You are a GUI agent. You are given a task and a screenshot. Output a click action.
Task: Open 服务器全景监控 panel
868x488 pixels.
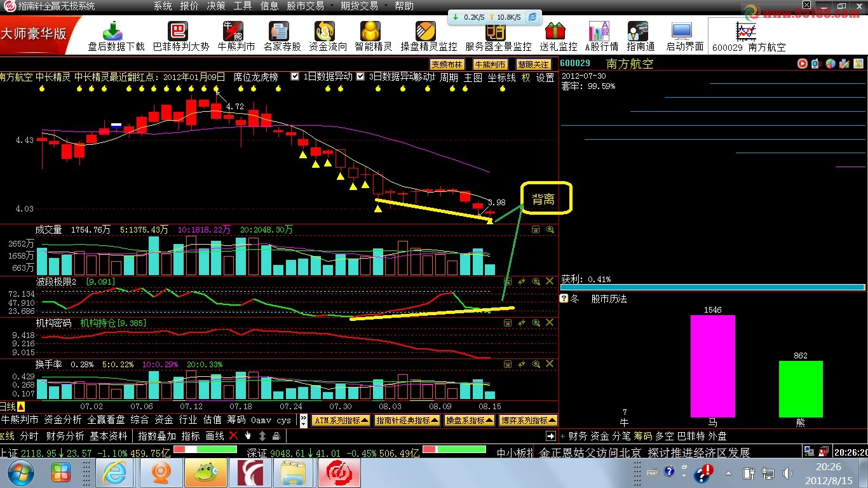499,36
